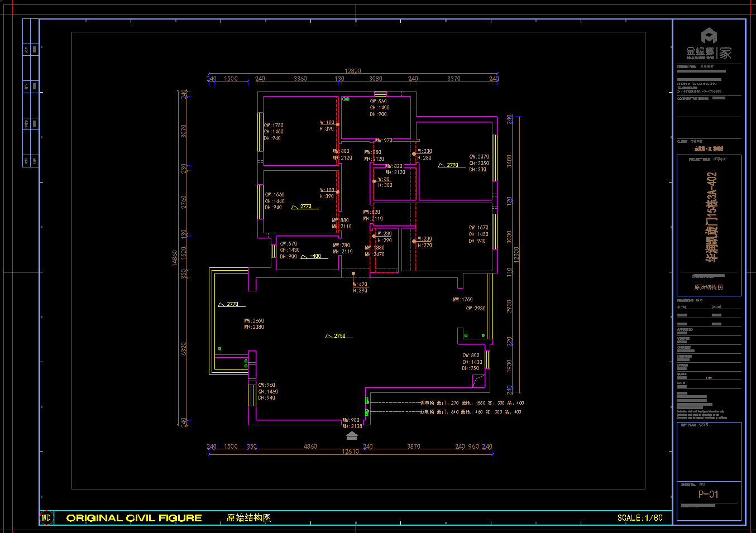Select the 12300 right vertical dimension
The width and height of the screenshot is (756, 533).
click(516, 255)
